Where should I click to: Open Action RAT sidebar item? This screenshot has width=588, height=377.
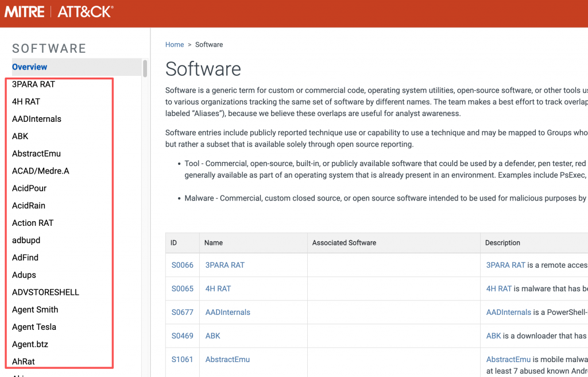[x=33, y=223]
